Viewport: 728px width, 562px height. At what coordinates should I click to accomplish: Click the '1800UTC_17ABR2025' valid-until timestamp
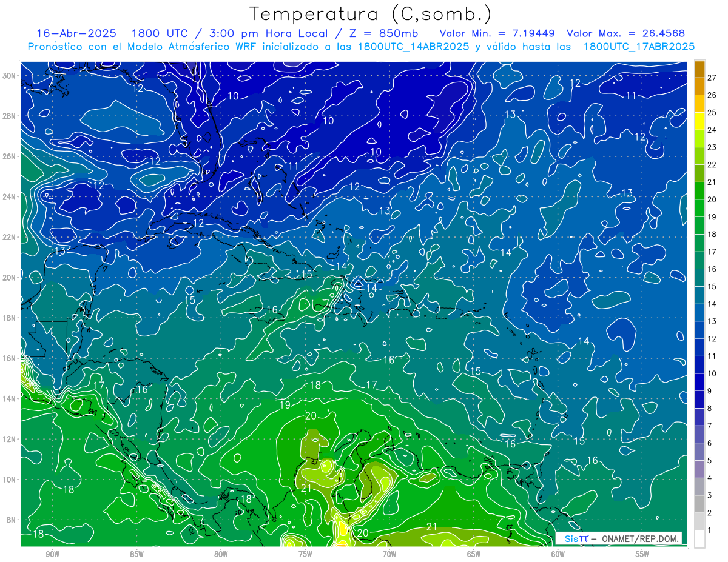[639, 47]
